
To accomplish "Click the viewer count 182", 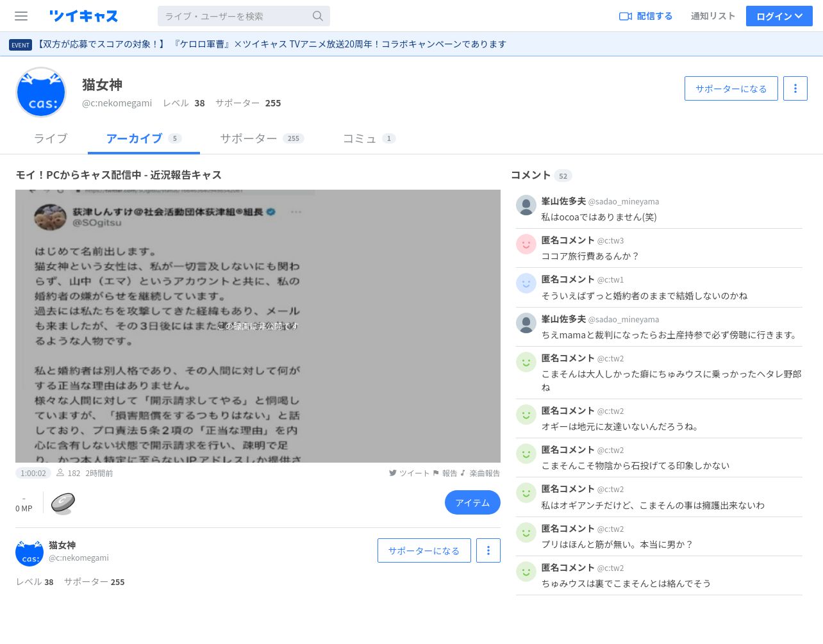I will (x=69, y=474).
